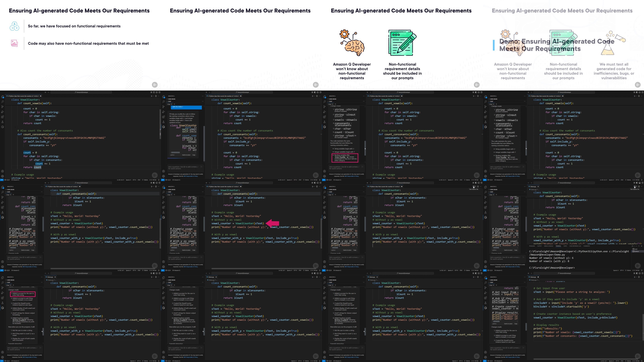Screen dimensions: 644x362
Task: Click code-block horizontal scrollbar under blue chat message
Action: (175, 153)
